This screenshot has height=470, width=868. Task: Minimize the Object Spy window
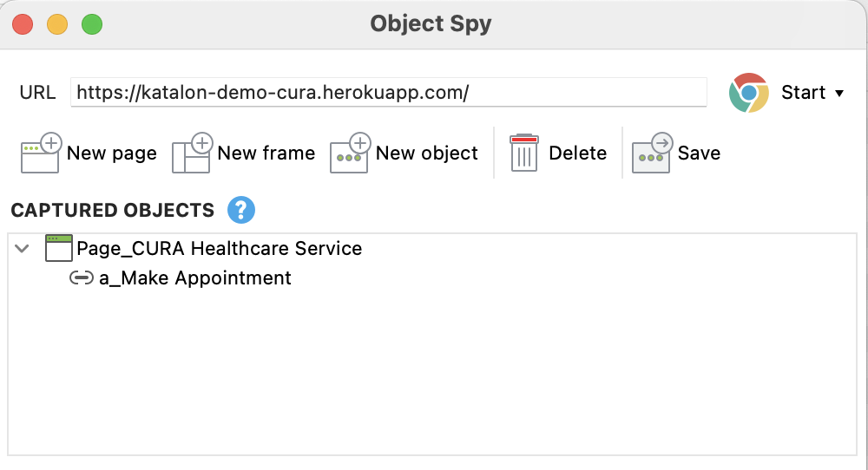click(57, 24)
